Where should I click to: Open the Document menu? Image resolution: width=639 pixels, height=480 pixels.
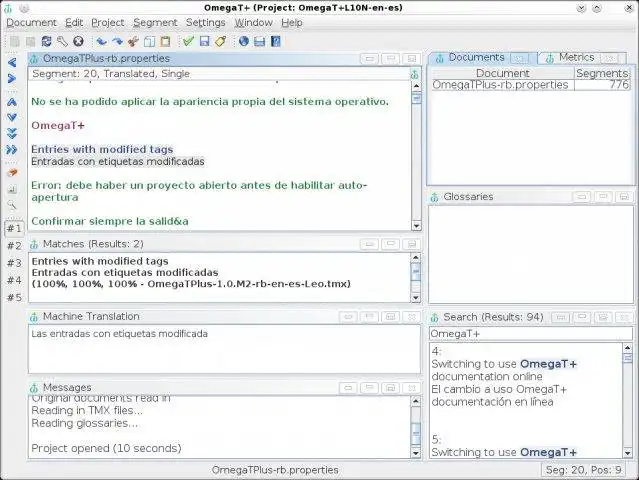point(31,23)
